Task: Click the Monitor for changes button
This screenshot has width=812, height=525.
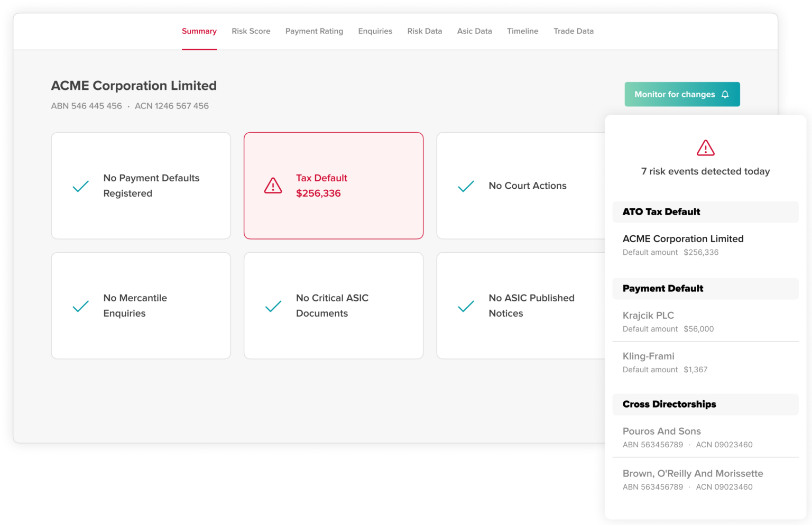Action: pyautogui.click(x=682, y=94)
